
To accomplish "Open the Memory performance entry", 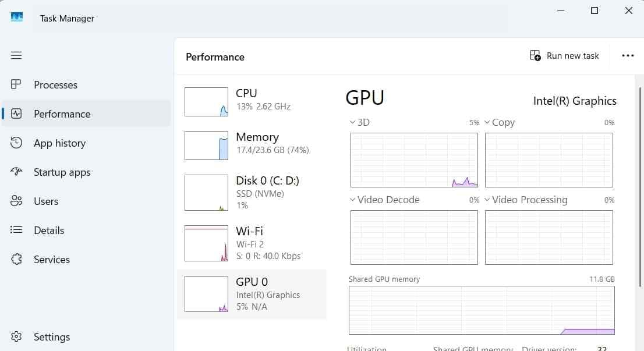I will click(252, 146).
